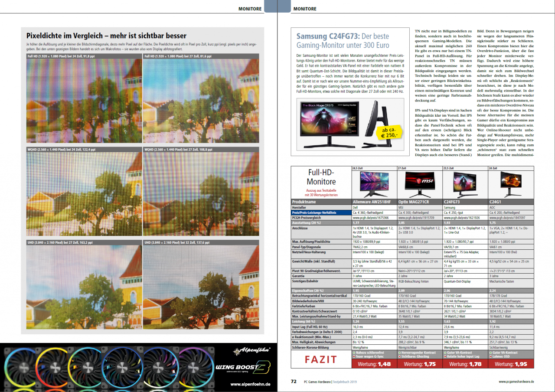Click heading 'Samsung C24FG73: Der beste Gaming-Monitor'

coord(342,41)
